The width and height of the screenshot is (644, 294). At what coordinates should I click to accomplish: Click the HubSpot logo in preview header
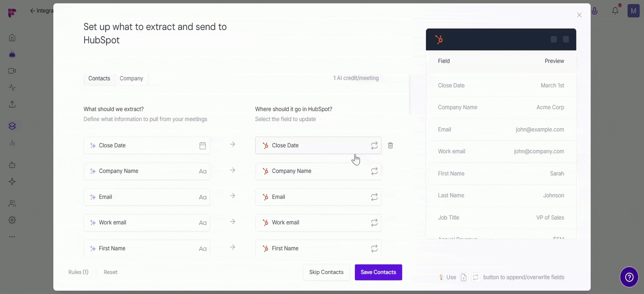click(x=439, y=40)
